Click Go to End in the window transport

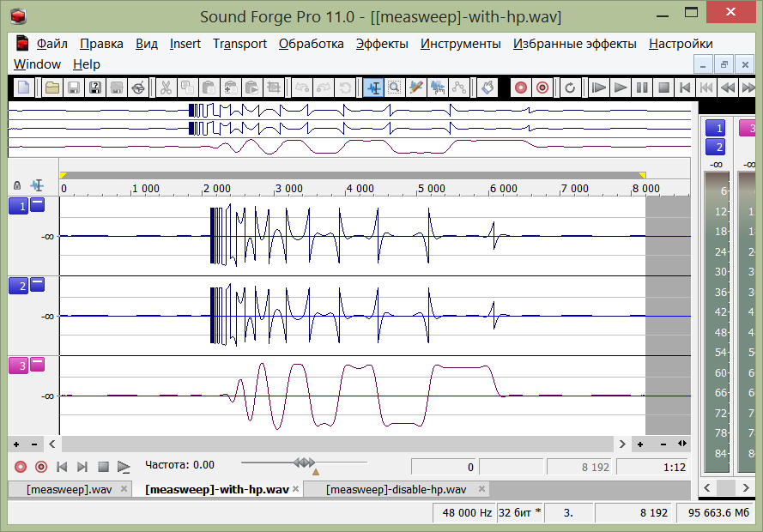click(x=82, y=467)
